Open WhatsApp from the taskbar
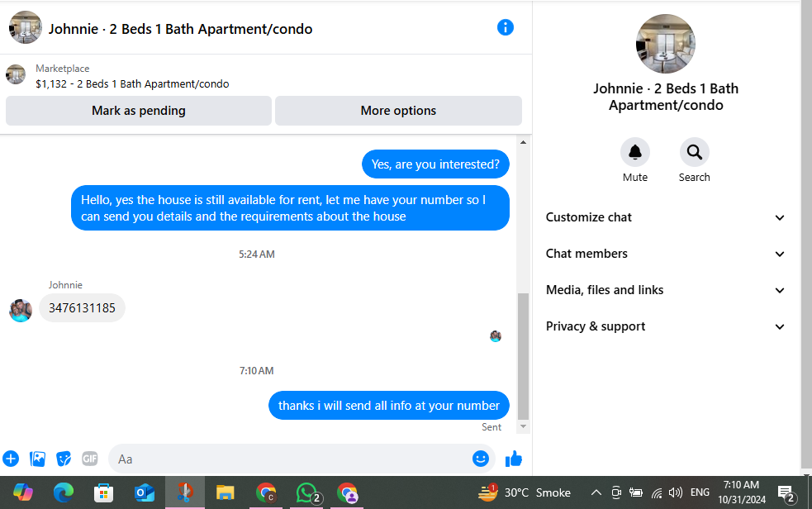The height and width of the screenshot is (509, 812). (307, 492)
